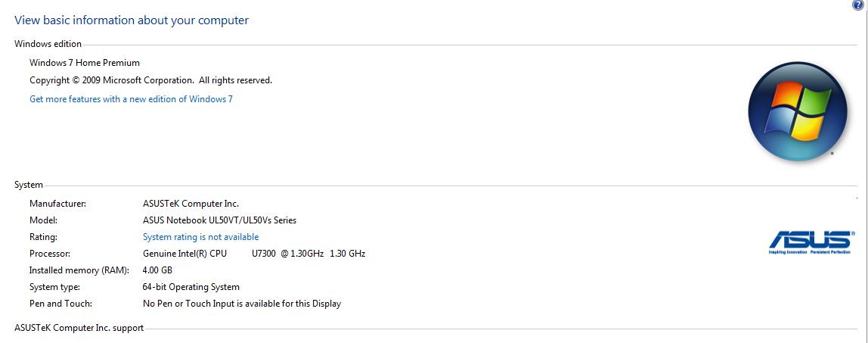868x343 pixels.
Task: Select the System section header
Action: click(29, 185)
